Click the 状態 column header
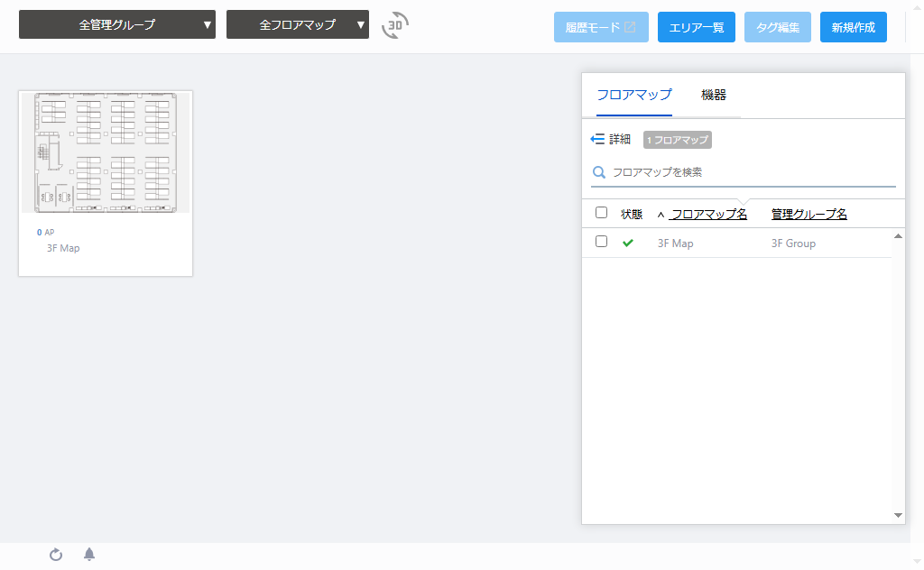 (x=631, y=215)
